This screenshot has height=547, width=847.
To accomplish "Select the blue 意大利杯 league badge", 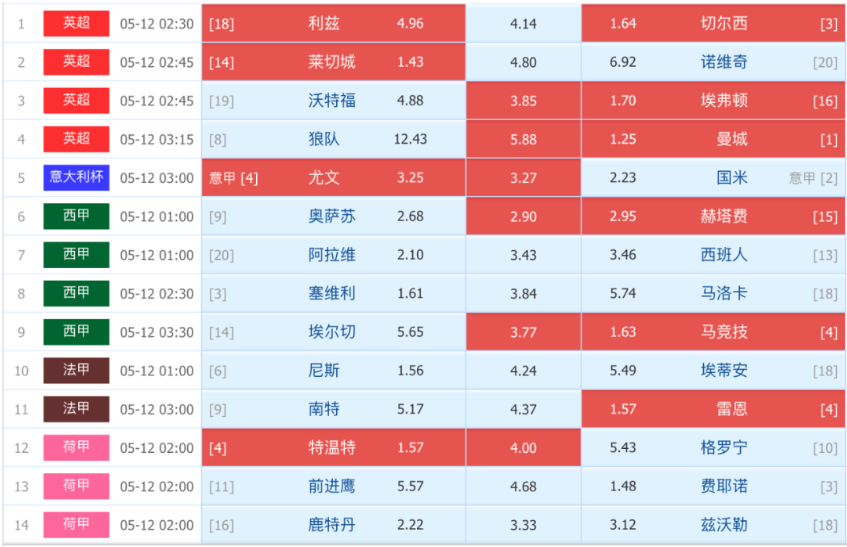I will pos(76,177).
